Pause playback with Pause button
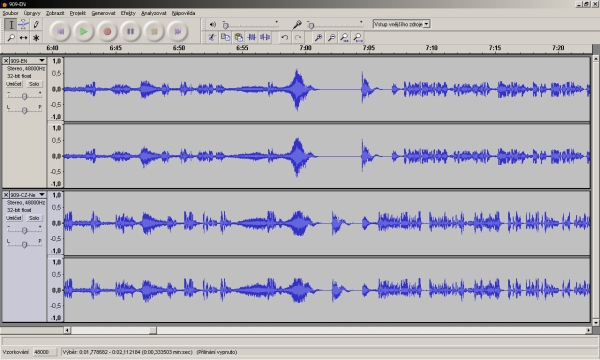Screen dimensions: 600x360 pyautogui.click(x=130, y=31)
